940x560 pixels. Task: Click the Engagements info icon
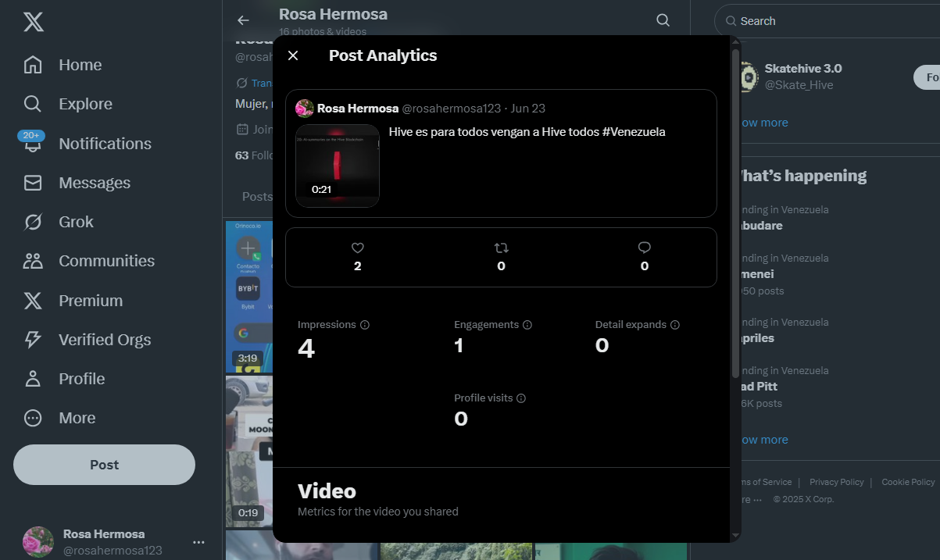527,325
